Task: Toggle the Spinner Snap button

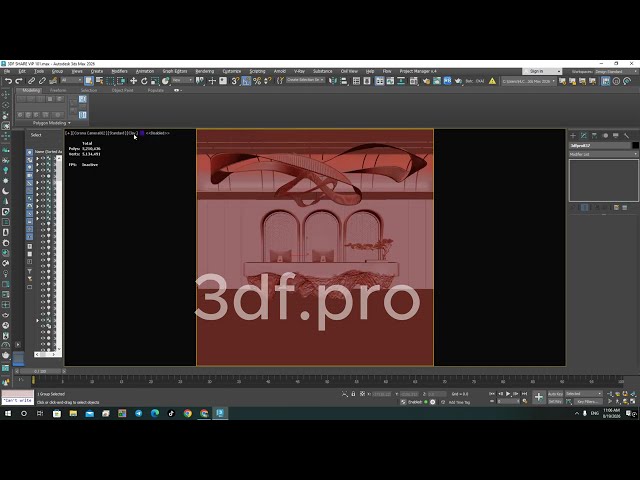Action: coord(267,81)
